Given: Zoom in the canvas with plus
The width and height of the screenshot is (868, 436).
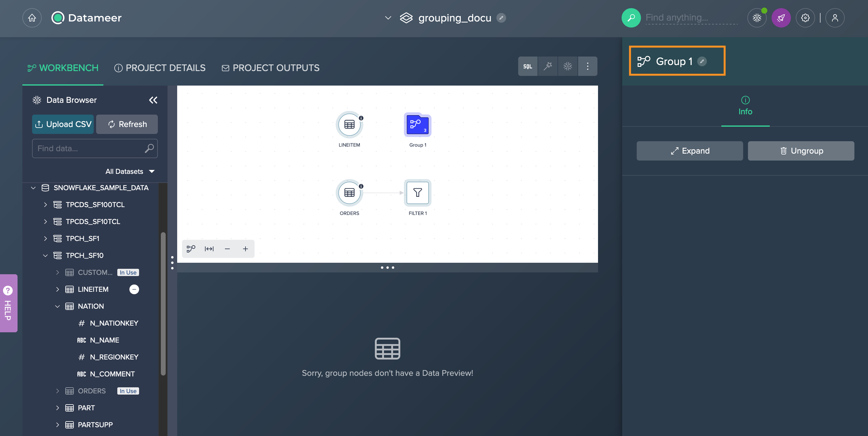Looking at the screenshot, I should pos(245,249).
